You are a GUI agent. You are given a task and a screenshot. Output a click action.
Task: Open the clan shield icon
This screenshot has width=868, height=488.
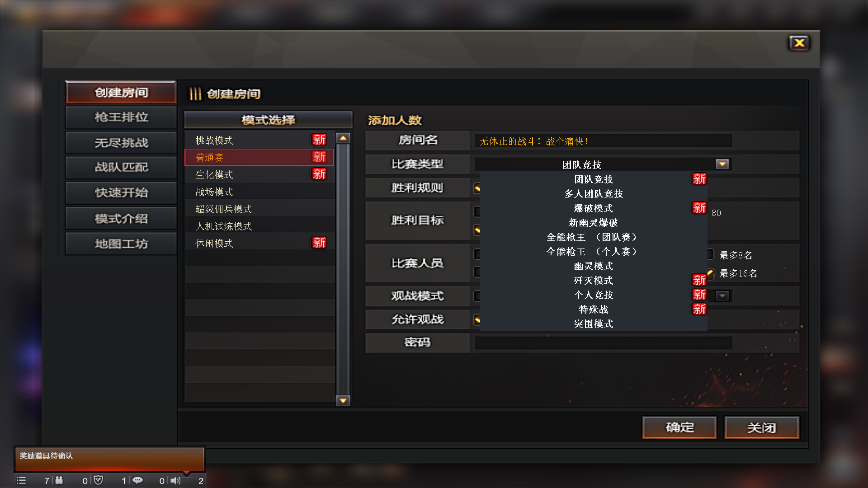[98, 480]
